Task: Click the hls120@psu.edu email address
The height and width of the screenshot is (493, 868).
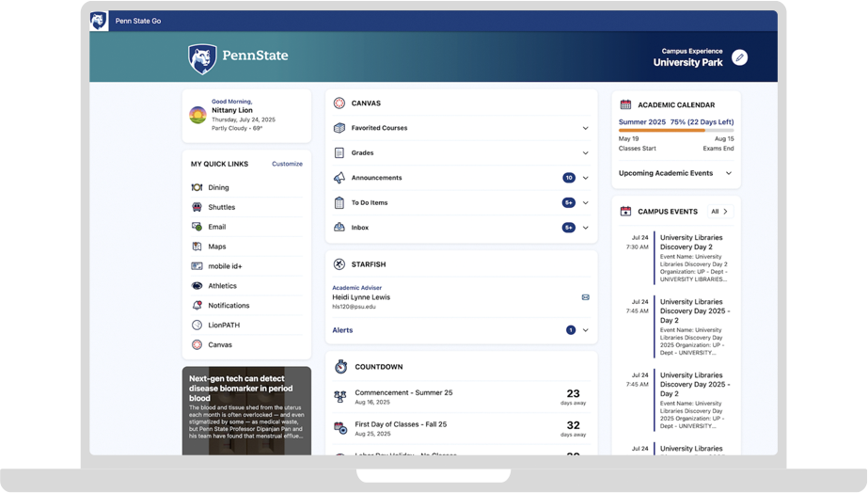Action: tap(354, 307)
